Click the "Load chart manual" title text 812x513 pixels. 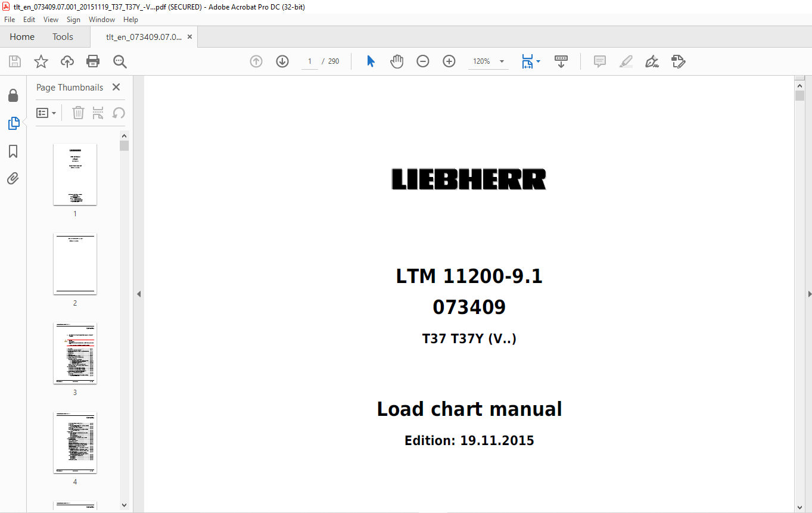469,409
